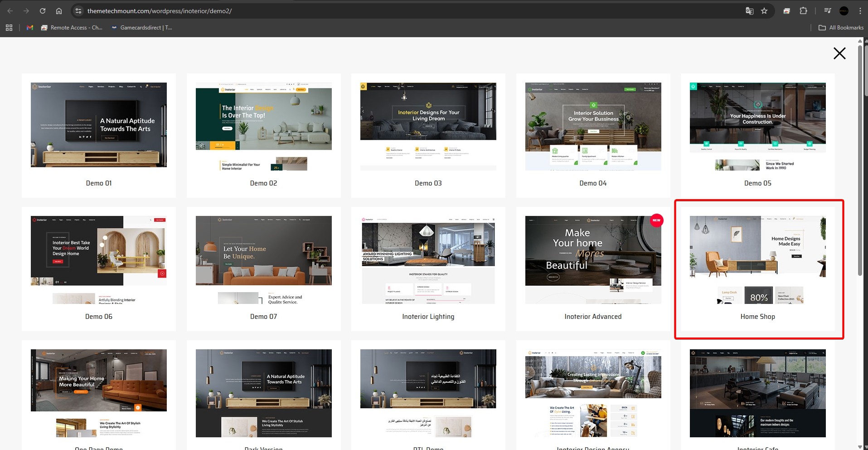Click the browser profile avatar
The height and width of the screenshot is (450, 868).
844,11
